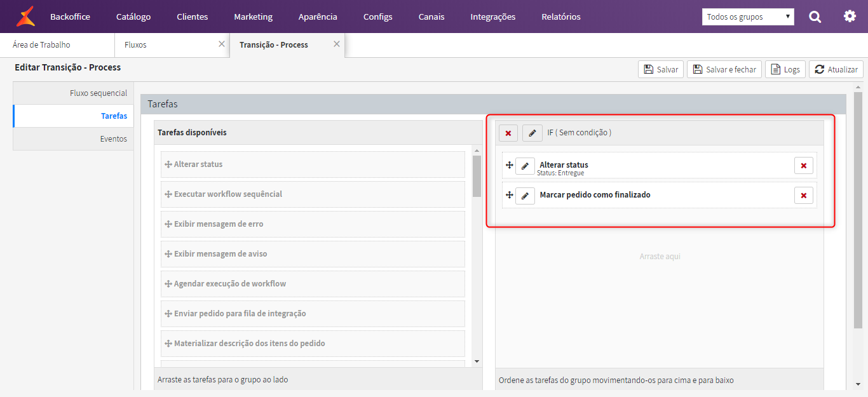Click move handle of Alterar status in group

pyautogui.click(x=509, y=165)
